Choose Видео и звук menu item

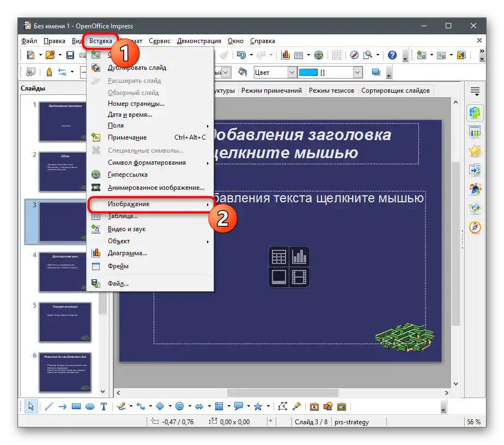coord(150,229)
